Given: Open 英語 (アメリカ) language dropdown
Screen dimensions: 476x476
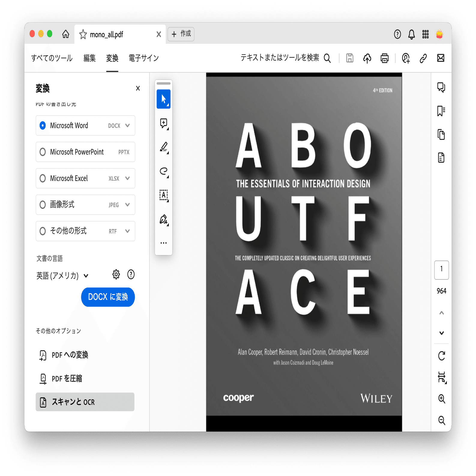Looking at the screenshot, I should (x=62, y=276).
